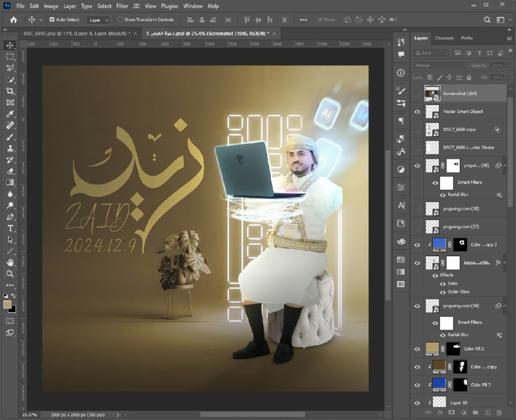
Task: Open the Search magnifier in options bar
Action: point(487,20)
